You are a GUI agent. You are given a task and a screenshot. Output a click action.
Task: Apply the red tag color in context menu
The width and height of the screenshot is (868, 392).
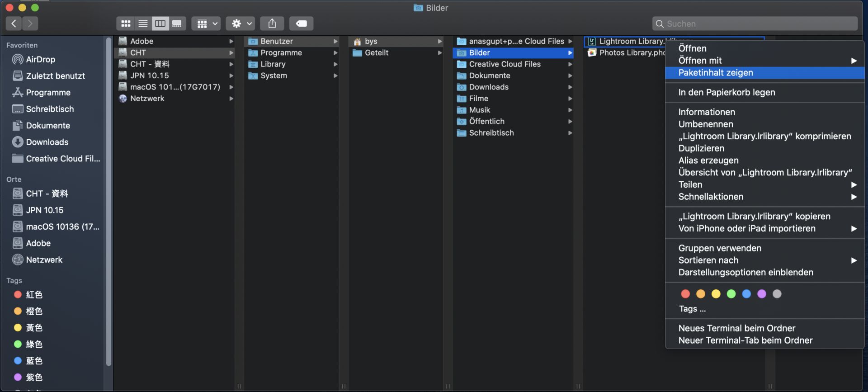(x=685, y=294)
